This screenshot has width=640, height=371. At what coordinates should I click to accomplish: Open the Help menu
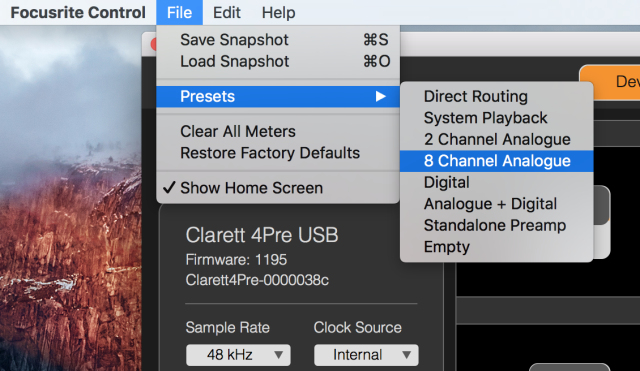(x=278, y=13)
